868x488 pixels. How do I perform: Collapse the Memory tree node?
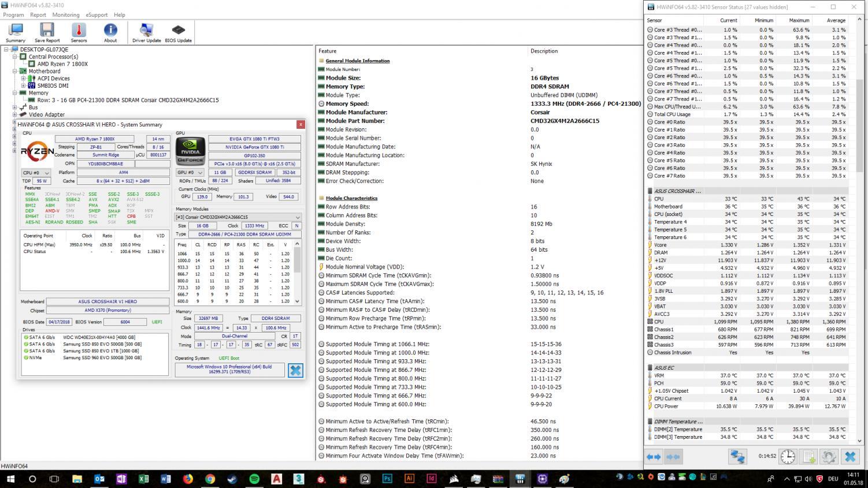click(x=15, y=92)
